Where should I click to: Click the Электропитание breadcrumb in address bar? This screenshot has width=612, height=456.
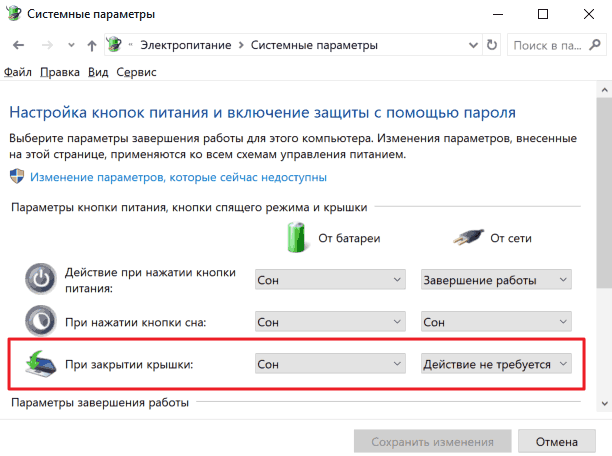click(186, 45)
